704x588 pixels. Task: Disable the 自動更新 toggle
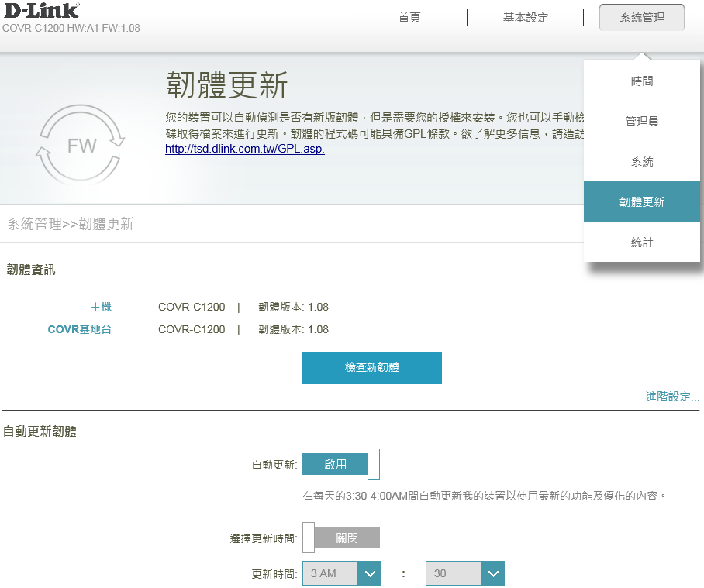(x=340, y=465)
